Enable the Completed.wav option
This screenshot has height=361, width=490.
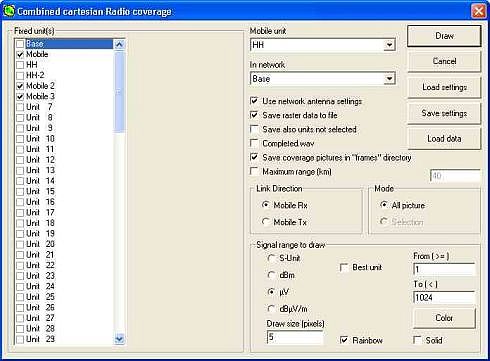pyautogui.click(x=254, y=143)
